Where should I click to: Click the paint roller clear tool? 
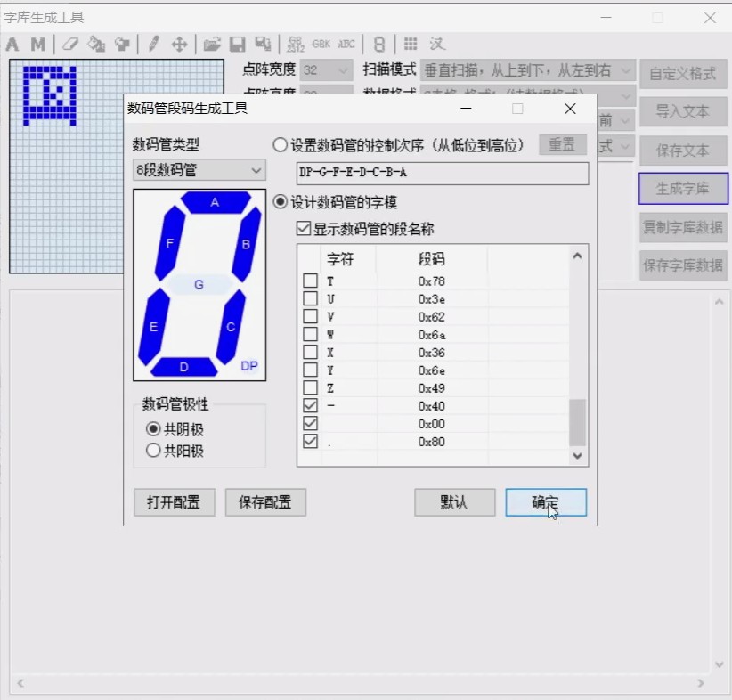[122, 45]
